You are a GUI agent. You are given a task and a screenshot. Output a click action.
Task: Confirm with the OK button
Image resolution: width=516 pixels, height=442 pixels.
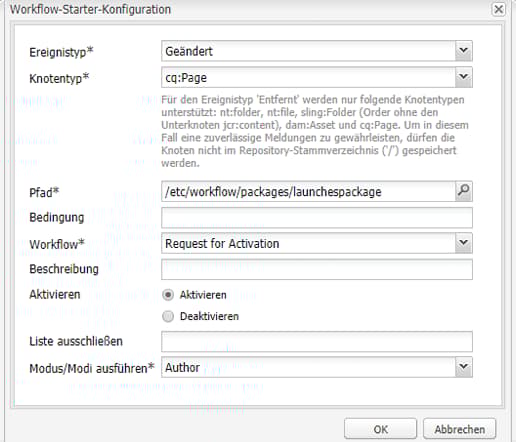click(380, 429)
